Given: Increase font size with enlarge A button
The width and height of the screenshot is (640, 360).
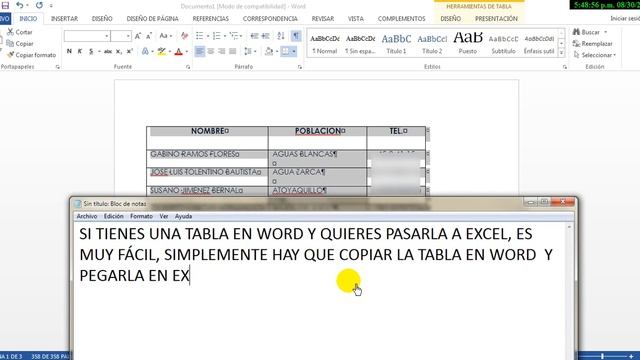Looking at the screenshot, I should pos(138,36).
